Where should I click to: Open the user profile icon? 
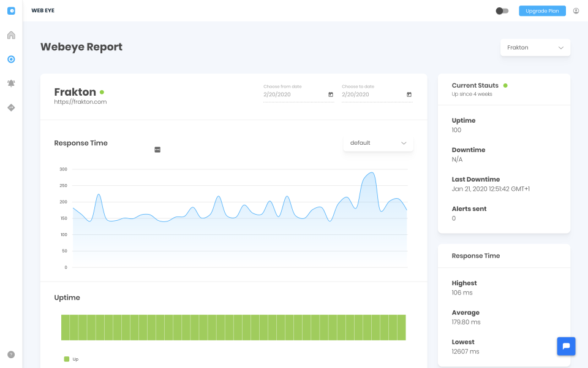pyautogui.click(x=576, y=11)
